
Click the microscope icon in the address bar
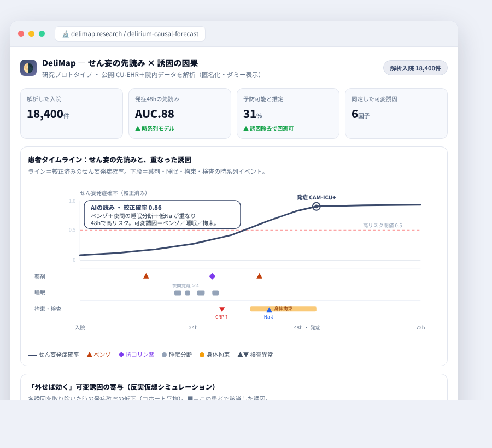(x=65, y=34)
